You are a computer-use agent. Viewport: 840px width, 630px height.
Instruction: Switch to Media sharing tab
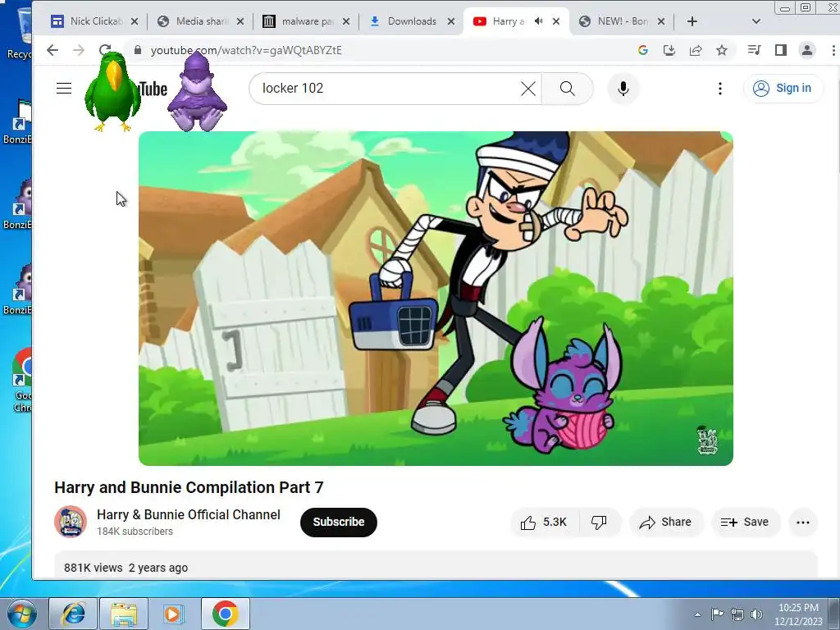(x=196, y=21)
